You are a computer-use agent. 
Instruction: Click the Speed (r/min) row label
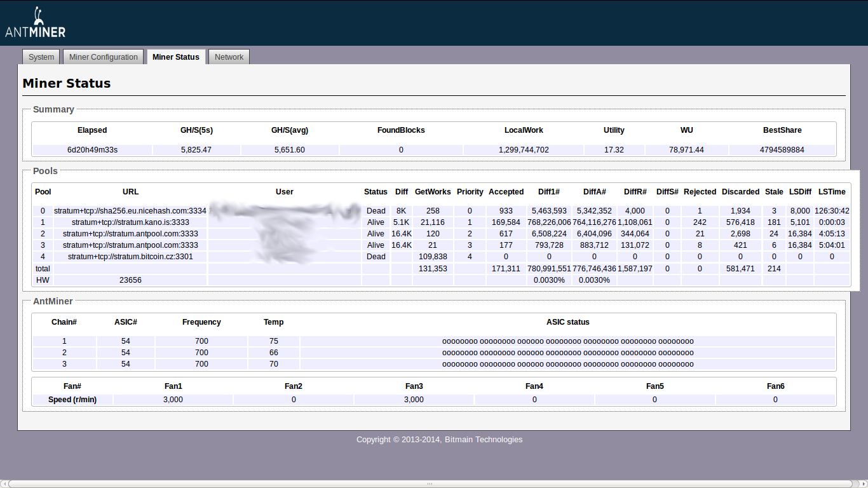point(72,400)
